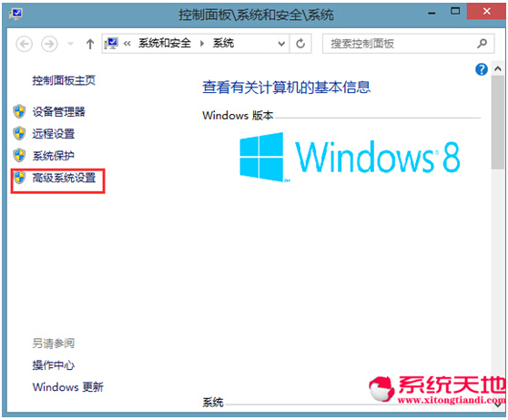Click the Forward navigation arrow
Screen dimensions: 508x420
click(x=49, y=44)
